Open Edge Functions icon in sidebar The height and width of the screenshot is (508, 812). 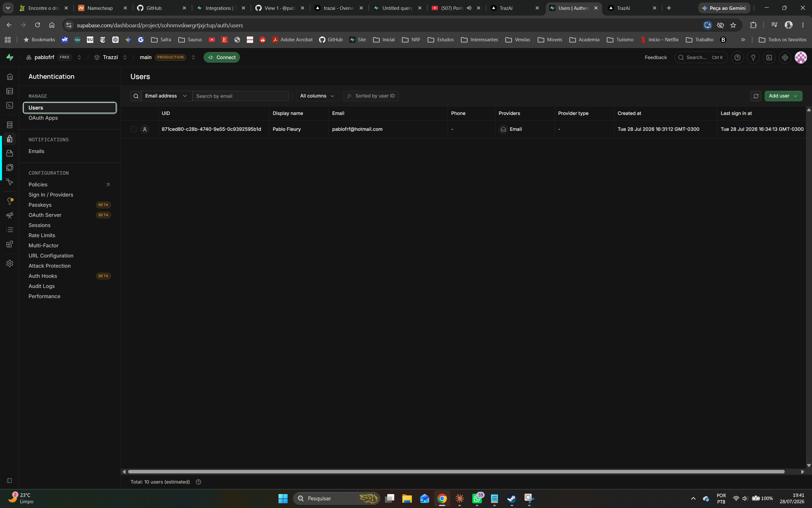(x=10, y=167)
